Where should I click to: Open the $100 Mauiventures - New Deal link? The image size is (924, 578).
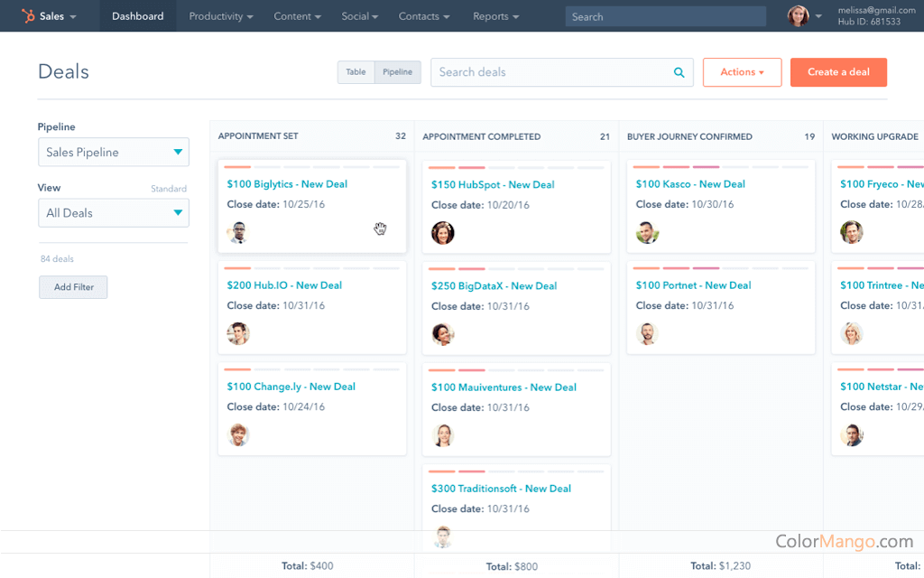504,387
